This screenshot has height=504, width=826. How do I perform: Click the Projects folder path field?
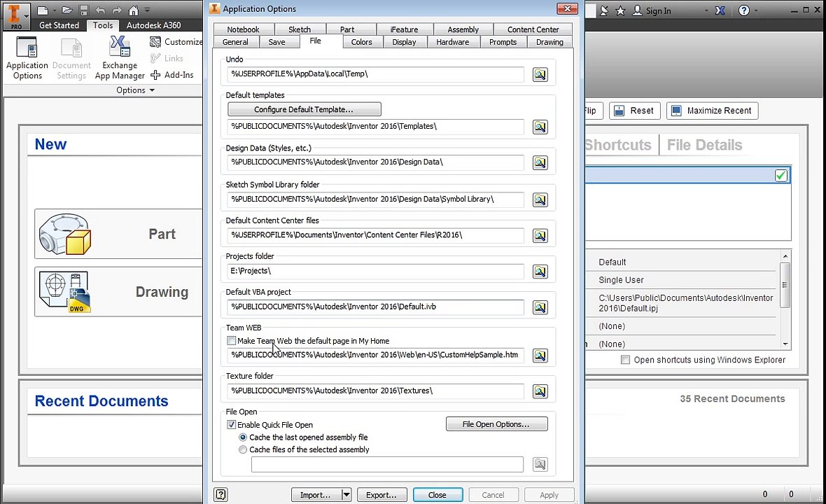tap(376, 271)
